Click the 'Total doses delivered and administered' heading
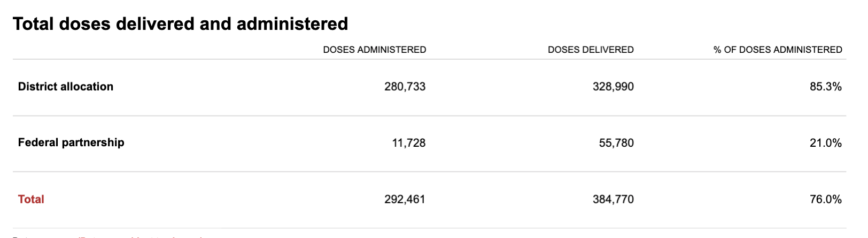This screenshot has height=238, width=868. pyautogui.click(x=180, y=24)
